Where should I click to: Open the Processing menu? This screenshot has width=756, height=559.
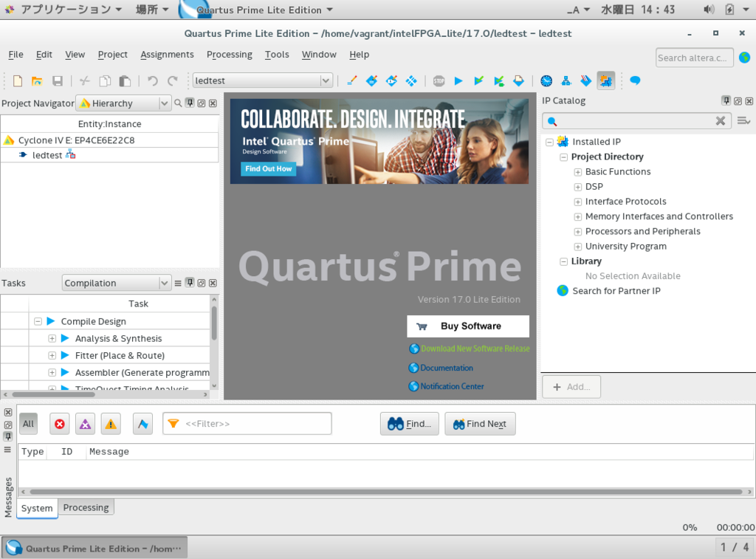[x=230, y=55]
